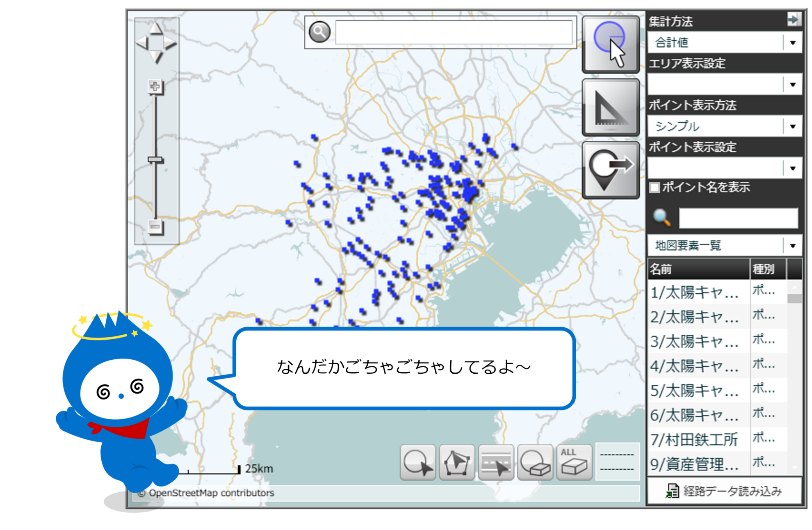
Task: Click the list scrollbar down arrow
Action: 794,468
